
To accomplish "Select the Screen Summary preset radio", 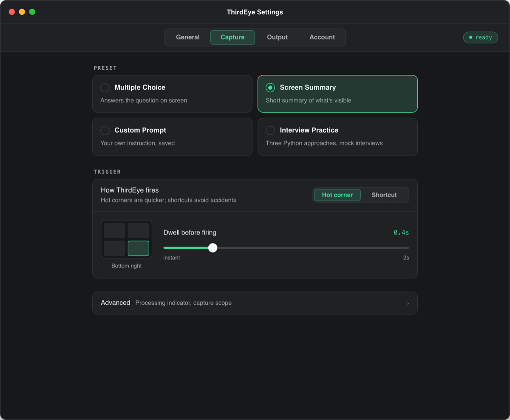I will point(270,88).
